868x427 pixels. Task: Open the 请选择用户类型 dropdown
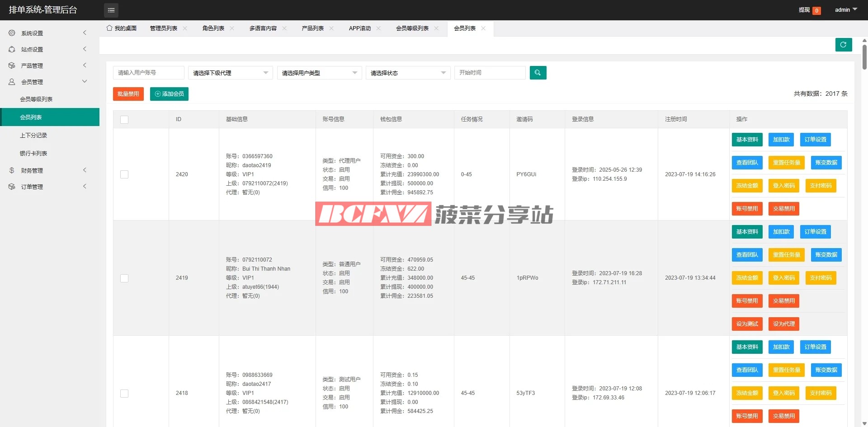319,73
